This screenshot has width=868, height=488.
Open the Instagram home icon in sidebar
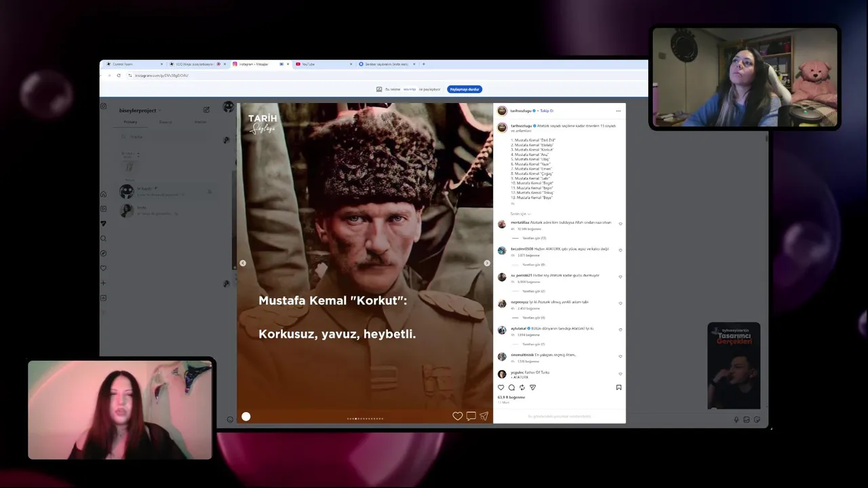tap(103, 194)
